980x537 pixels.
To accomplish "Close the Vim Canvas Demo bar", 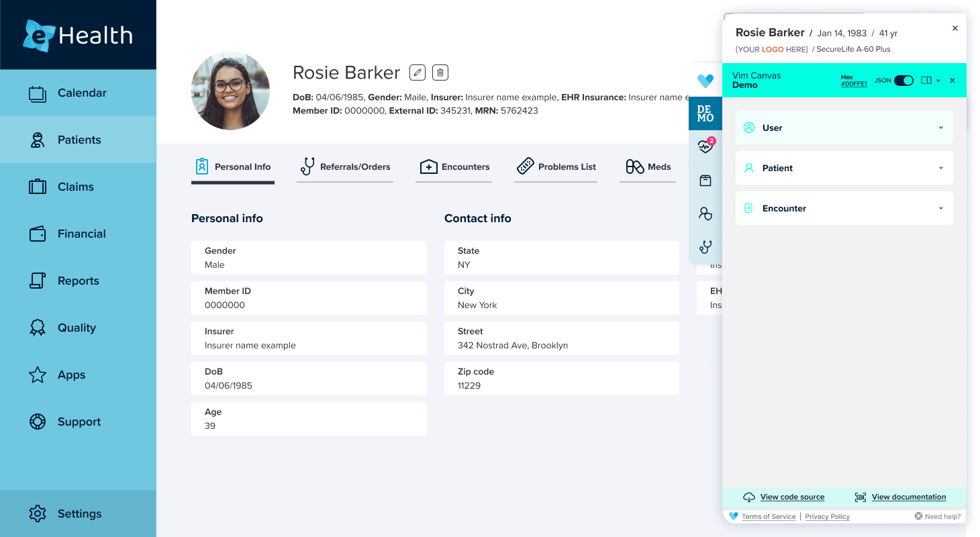I will [x=952, y=81].
